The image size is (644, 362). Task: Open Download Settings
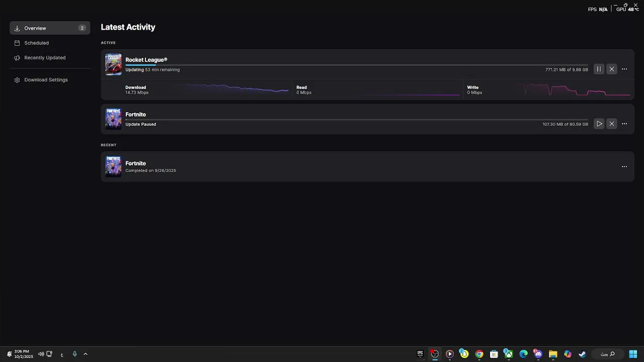[x=50, y=80]
